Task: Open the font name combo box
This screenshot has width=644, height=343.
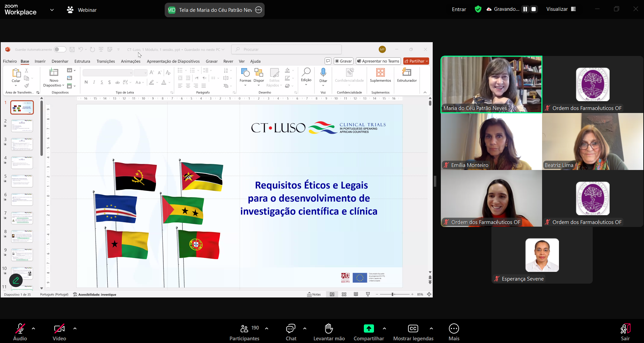Action: pos(108,73)
